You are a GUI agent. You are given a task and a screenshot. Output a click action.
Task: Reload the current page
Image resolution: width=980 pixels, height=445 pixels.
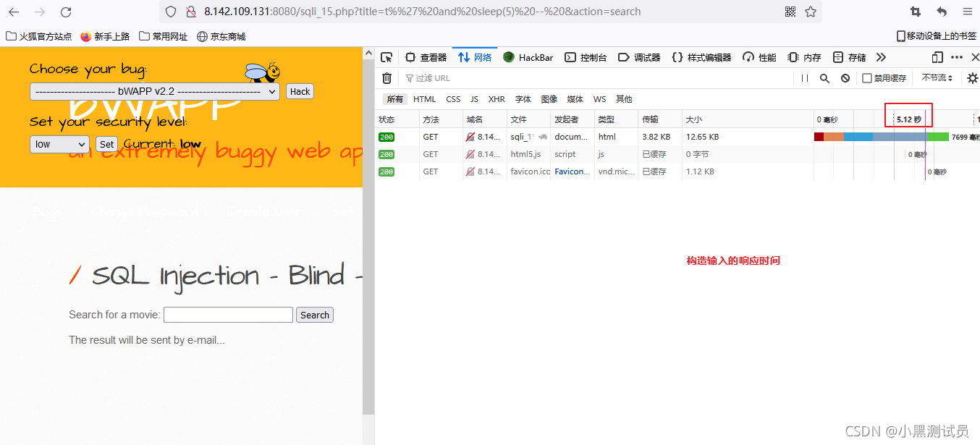point(66,12)
